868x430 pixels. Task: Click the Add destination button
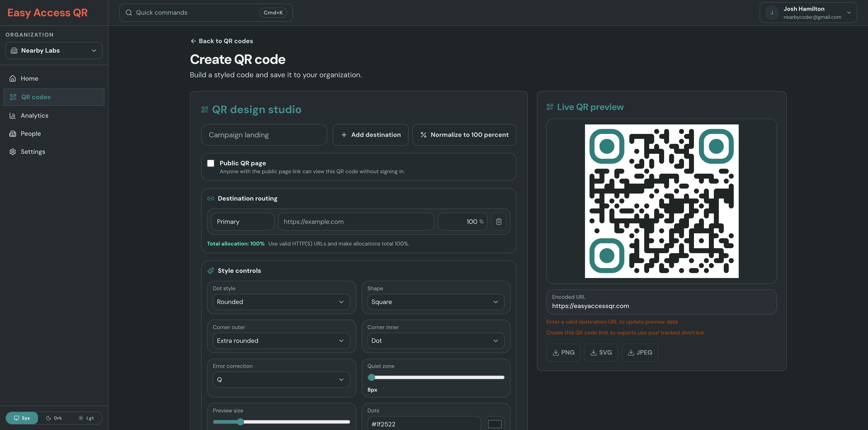coord(371,135)
